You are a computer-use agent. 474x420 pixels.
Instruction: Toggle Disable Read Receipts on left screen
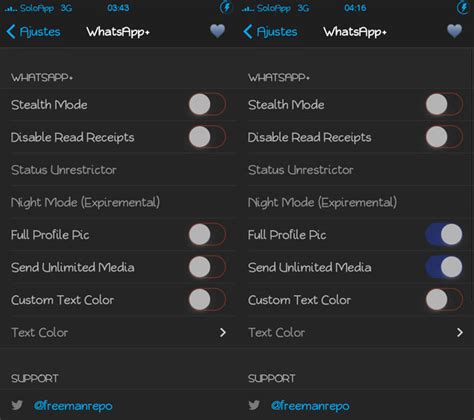[x=207, y=137]
